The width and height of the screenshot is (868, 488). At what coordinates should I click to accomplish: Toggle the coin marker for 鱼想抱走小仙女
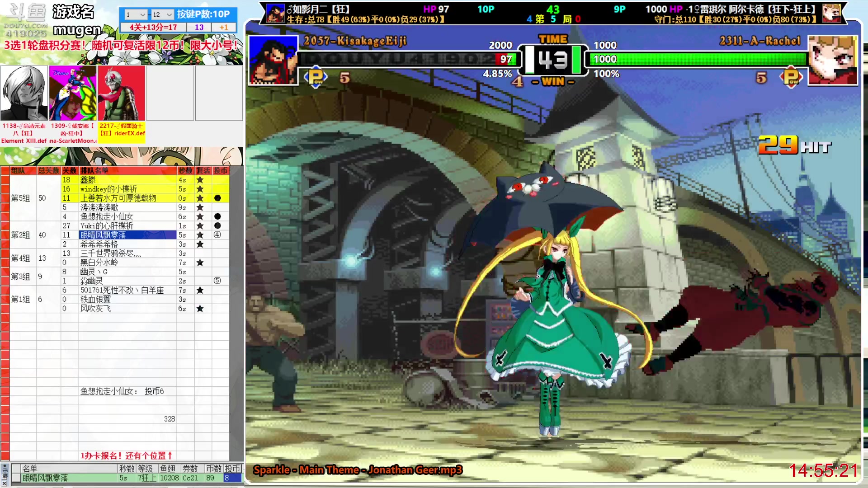click(x=217, y=216)
